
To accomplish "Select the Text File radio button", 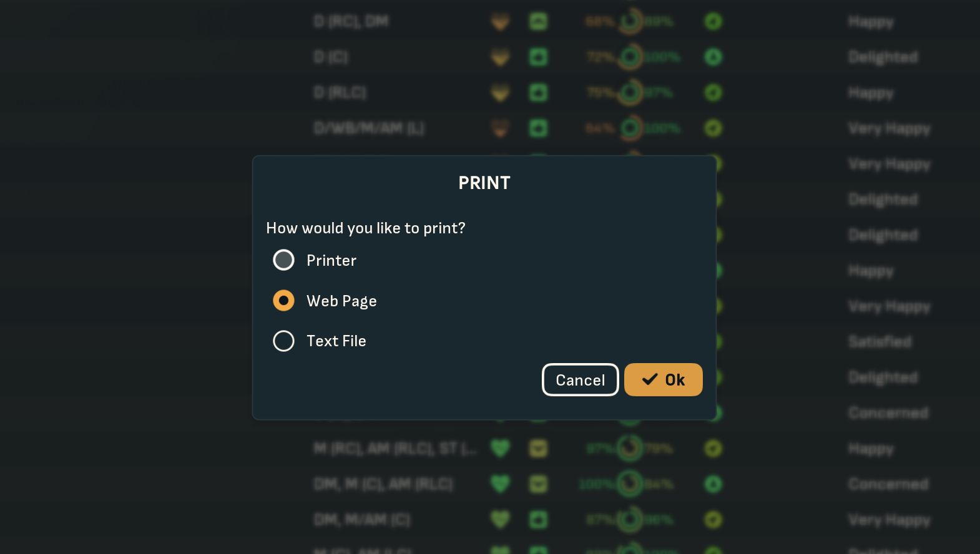I will 284,341.
